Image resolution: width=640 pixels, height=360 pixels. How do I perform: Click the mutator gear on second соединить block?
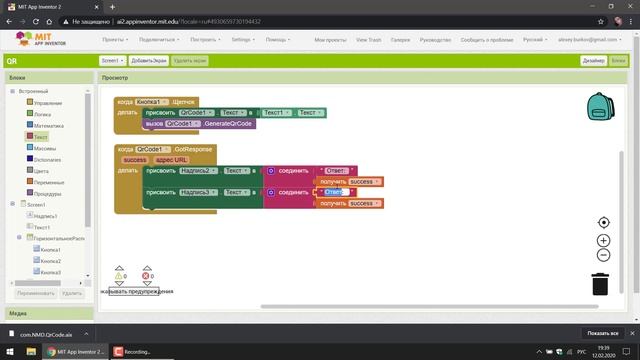(x=271, y=192)
